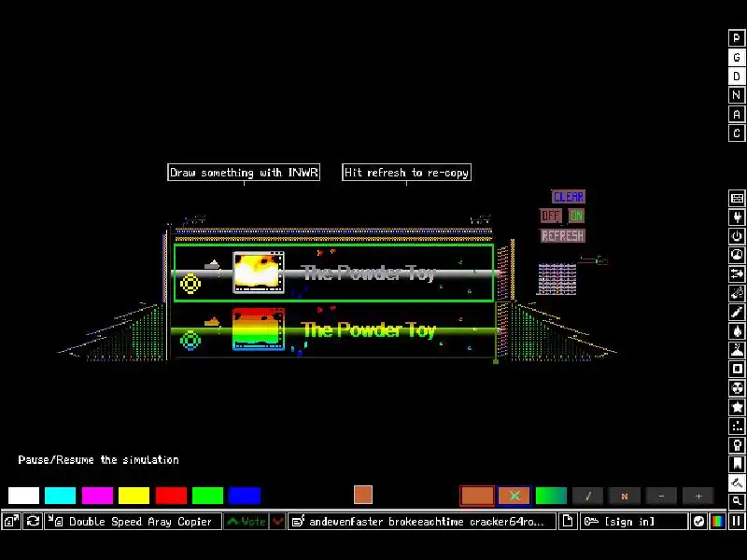The width and height of the screenshot is (747, 560).
Task: Pick the green decoration color
Action: click(x=207, y=496)
